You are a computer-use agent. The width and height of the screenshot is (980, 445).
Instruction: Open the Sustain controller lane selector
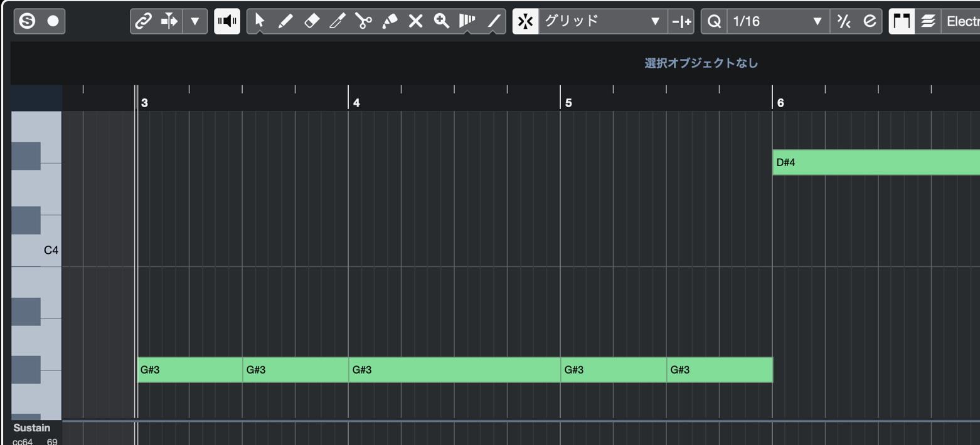point(31,428)
